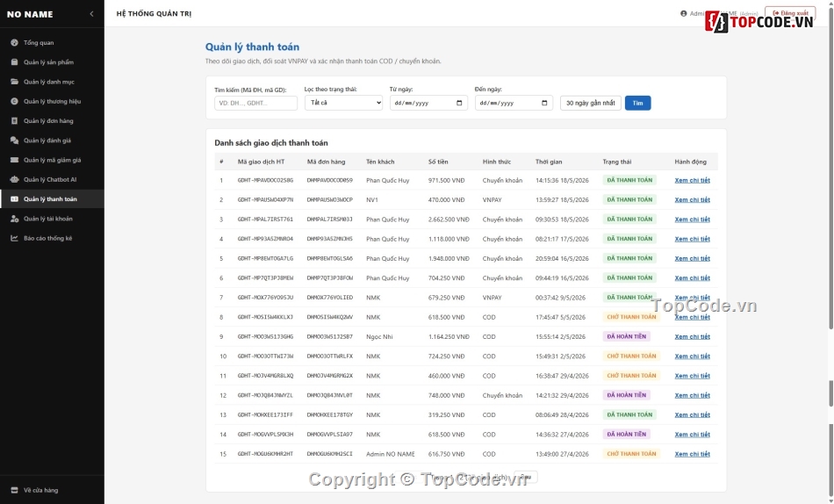This screenshot has height=504, width=834.
Task: Open calendar picker in Từ ngày field
Action: pos(459,103)
